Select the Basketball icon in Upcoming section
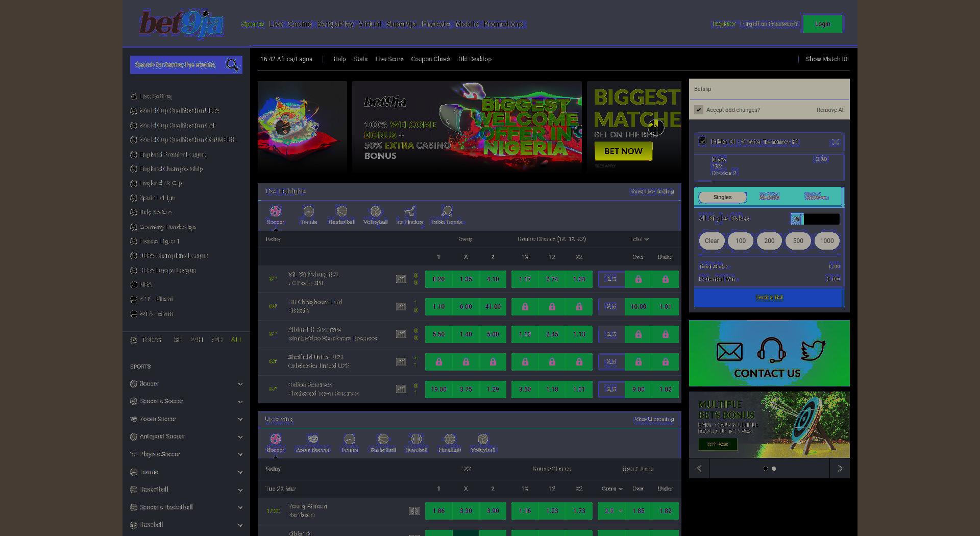This screenshot has width=980, height=536. 383,439
